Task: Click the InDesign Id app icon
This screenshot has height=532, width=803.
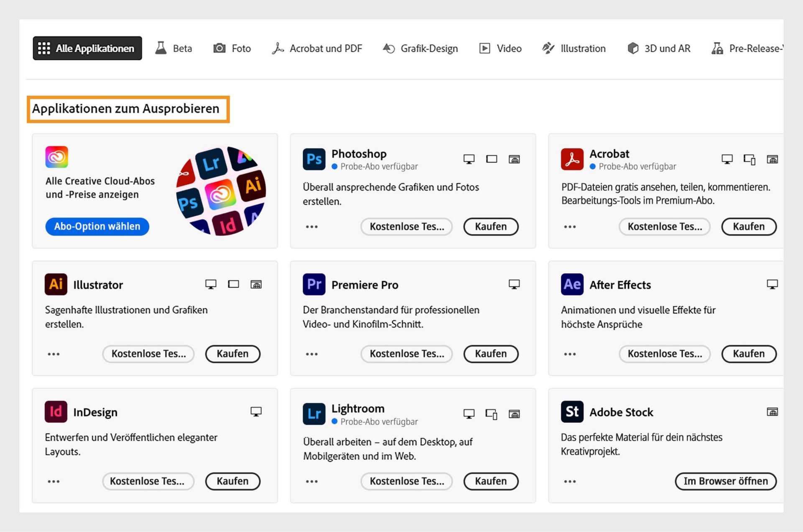Action: click(x=56, y=412)
